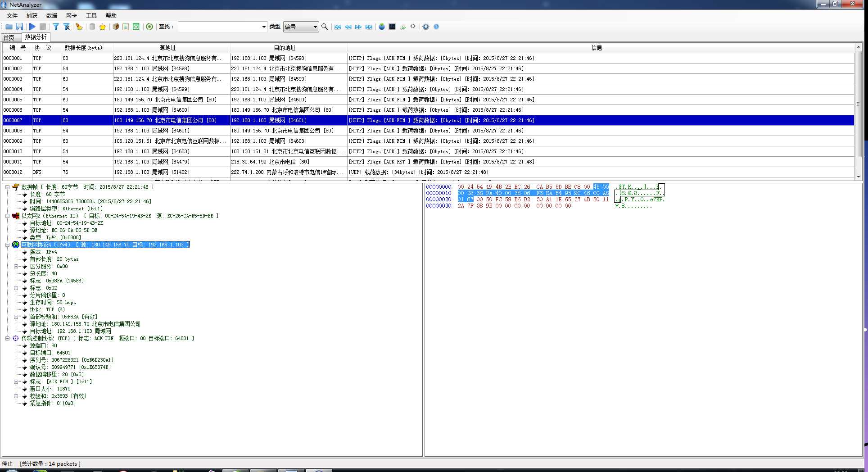The image size is (868, 472).
Task: Open the 类型 编号 dropdown
Action: pyautogui.click(x=301, y=27)
